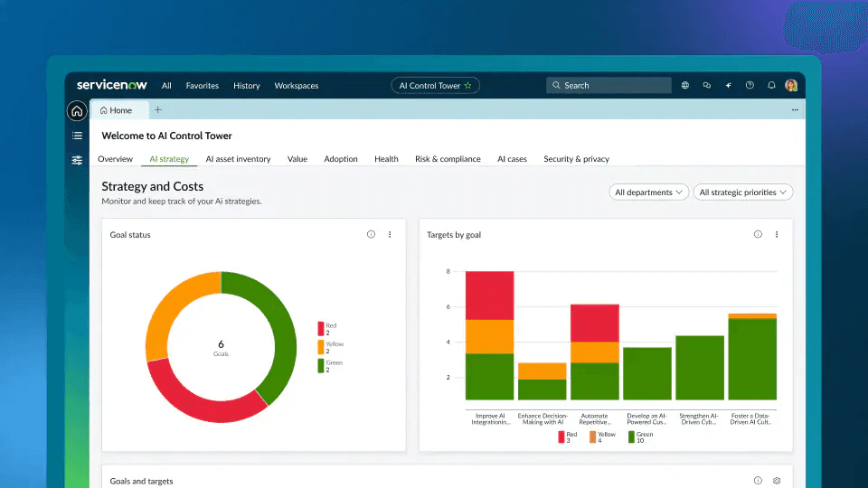Click the Strengthen AI-Driven Cyb... bar

coord(700,368)
